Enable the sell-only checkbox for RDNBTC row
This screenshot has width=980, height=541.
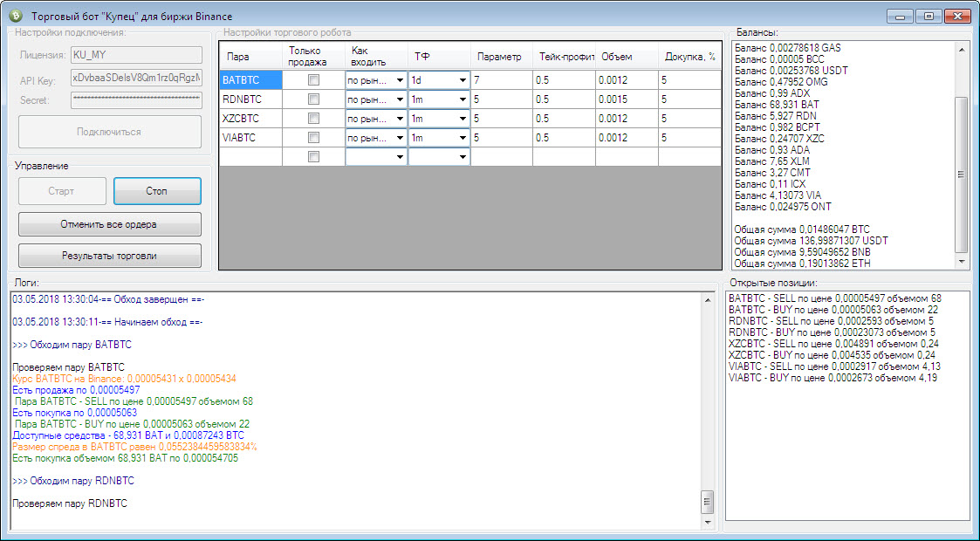coord(313,99)
